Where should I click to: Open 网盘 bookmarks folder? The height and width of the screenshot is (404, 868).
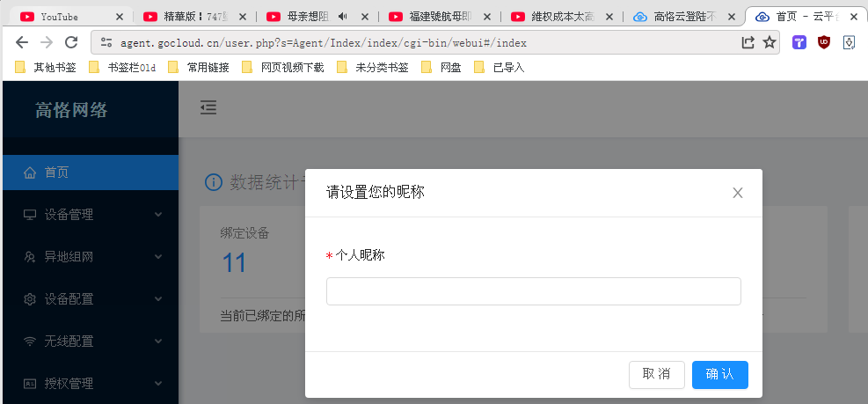coord(441,68)
